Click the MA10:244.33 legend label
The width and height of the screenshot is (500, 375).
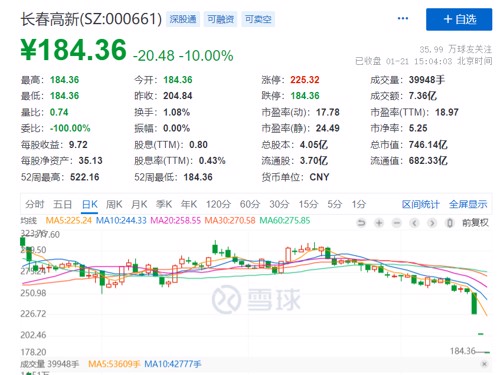(x=121, y=220)
